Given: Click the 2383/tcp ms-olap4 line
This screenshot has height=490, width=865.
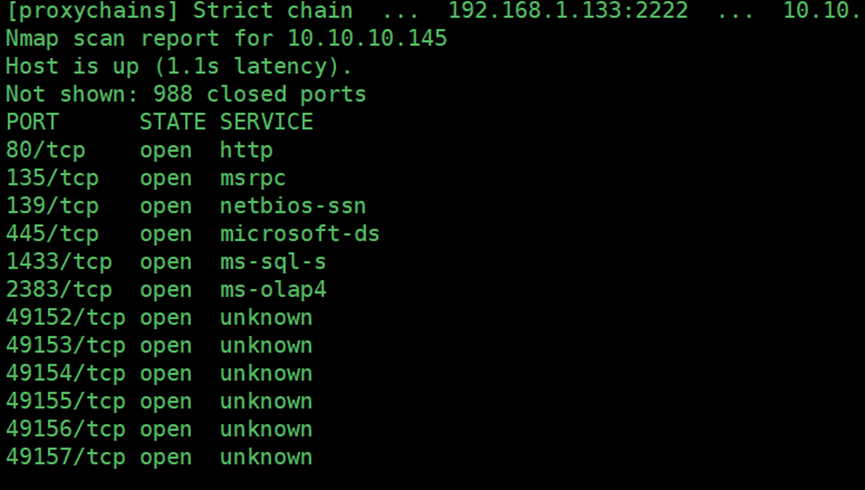Looking at the screenshot, I should [x=166, y=290].
